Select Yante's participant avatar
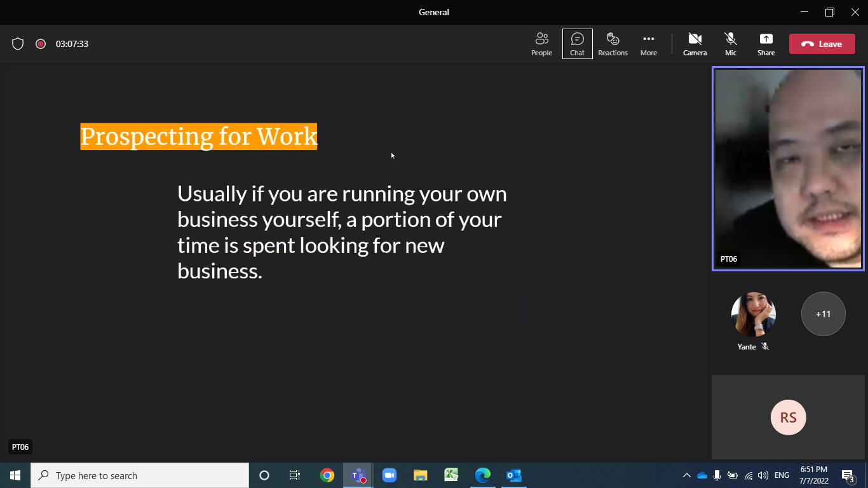This screenshot has width=868, height=488. pos(753,315)
